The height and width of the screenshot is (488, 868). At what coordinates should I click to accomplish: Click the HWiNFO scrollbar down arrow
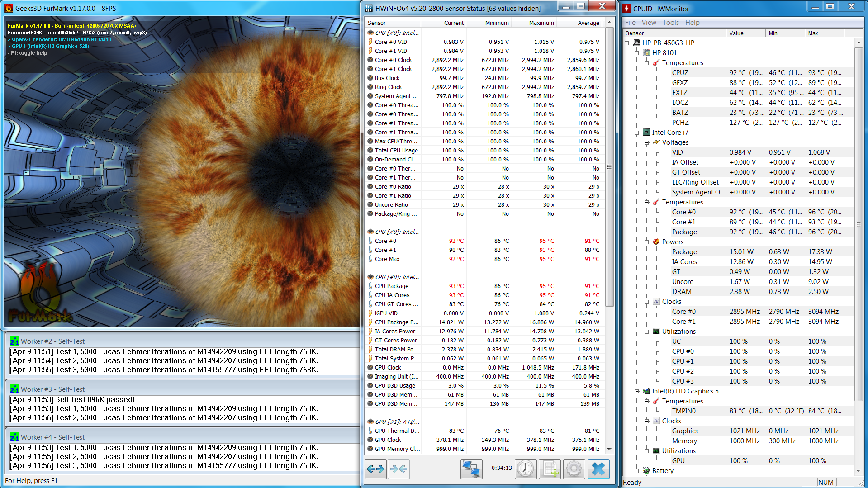609,449
